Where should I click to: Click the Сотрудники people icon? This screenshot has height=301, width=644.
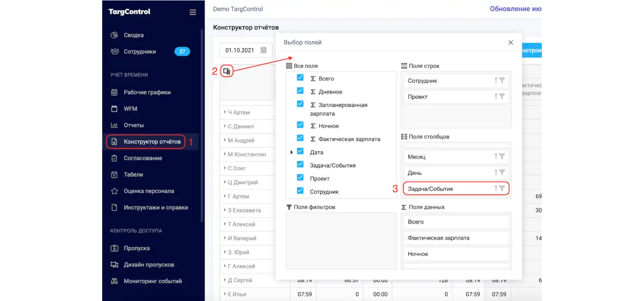[x=114, y=51]
